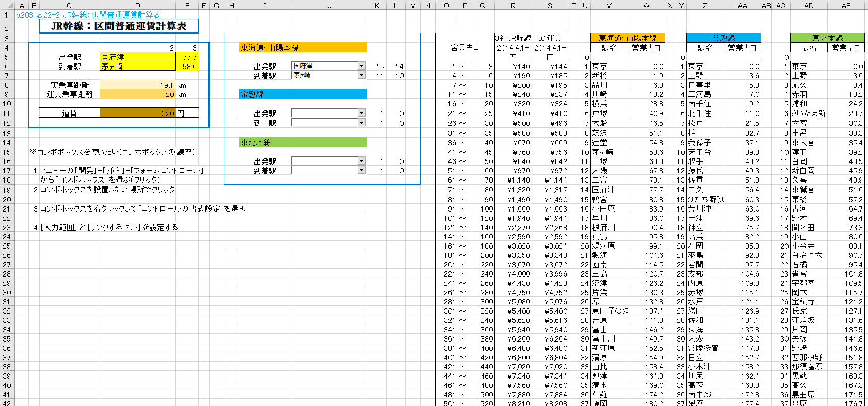Expand the 常磐線 出発駅 combo box
The height and width of the screenshot is (406, 868).
click(x=328, y=113)
